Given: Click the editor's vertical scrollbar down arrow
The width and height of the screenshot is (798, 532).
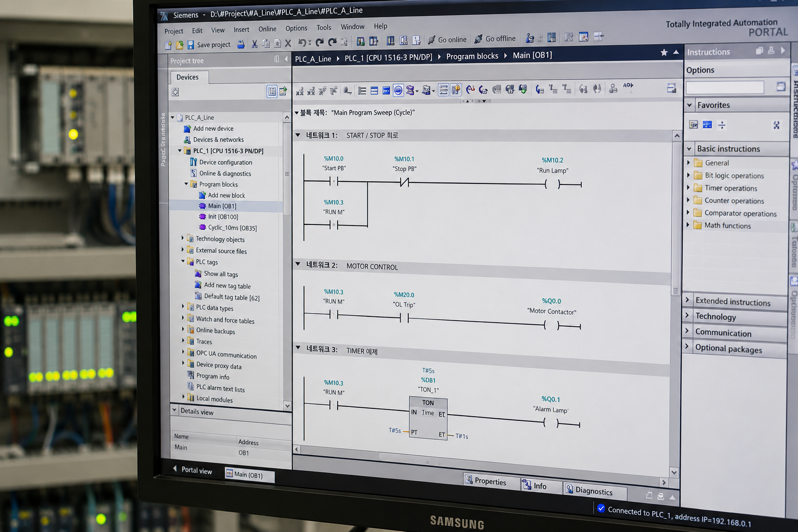Looking at the screenshot, I should [674, 472].
